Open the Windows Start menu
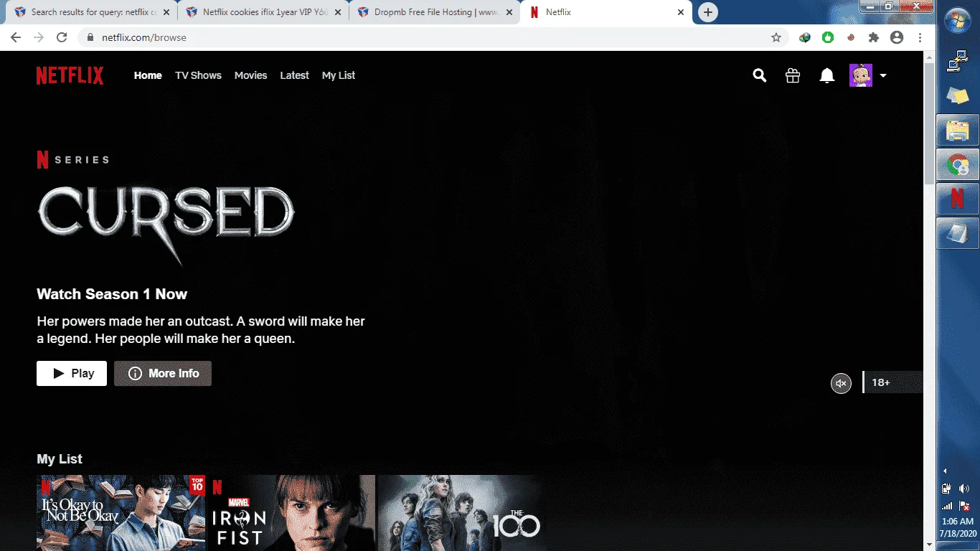This screenshot has height=551, width=980. pos(958,21)
